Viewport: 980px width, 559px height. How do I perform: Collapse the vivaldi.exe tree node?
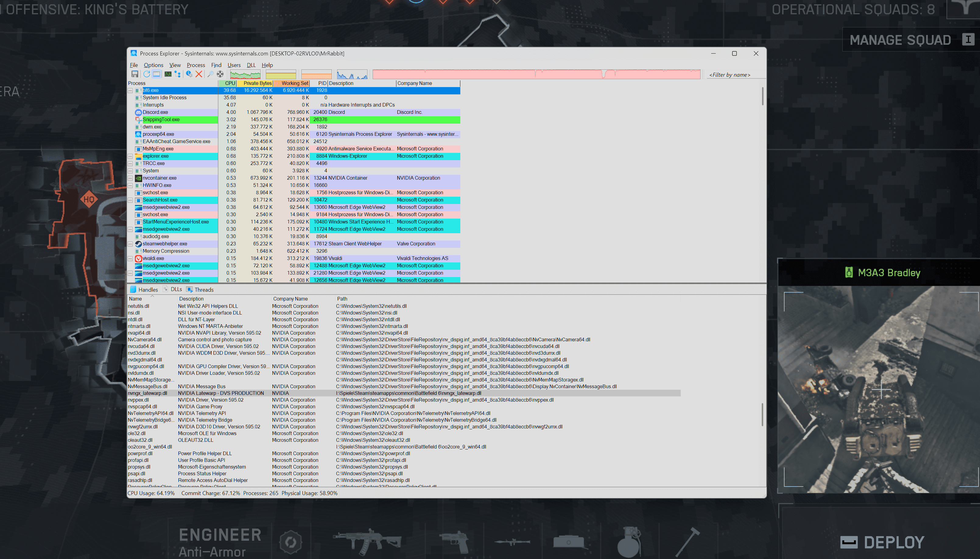[x=130, y=258]
